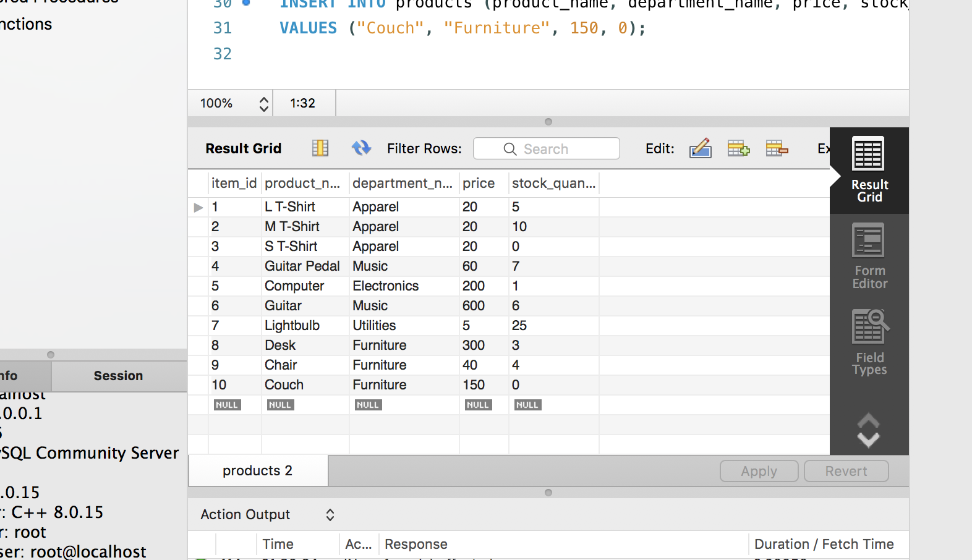Open the Action Output dropdown
This screenshot has width=972, height=560.
click(x=267, y=514)
